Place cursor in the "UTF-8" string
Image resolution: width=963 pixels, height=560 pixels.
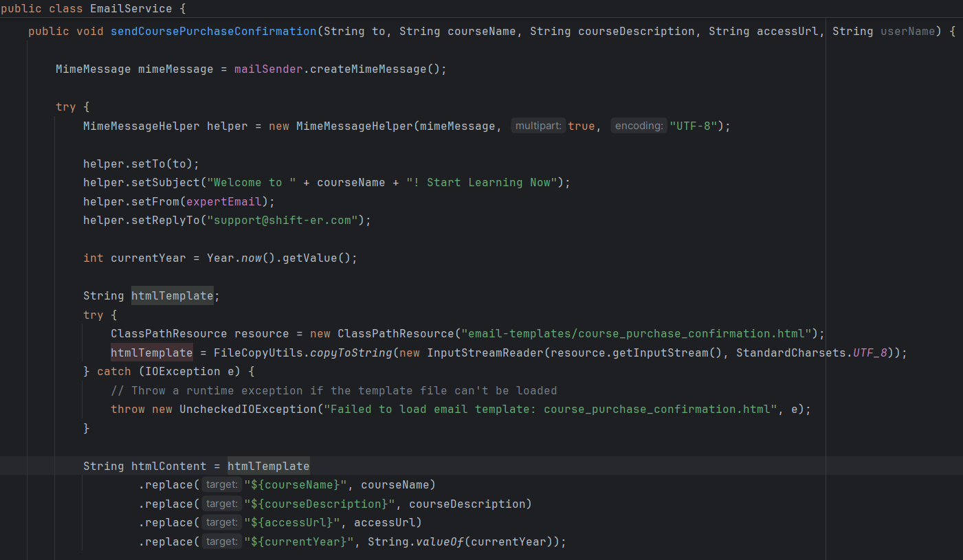pyautogui.click(x=696, y=126)
